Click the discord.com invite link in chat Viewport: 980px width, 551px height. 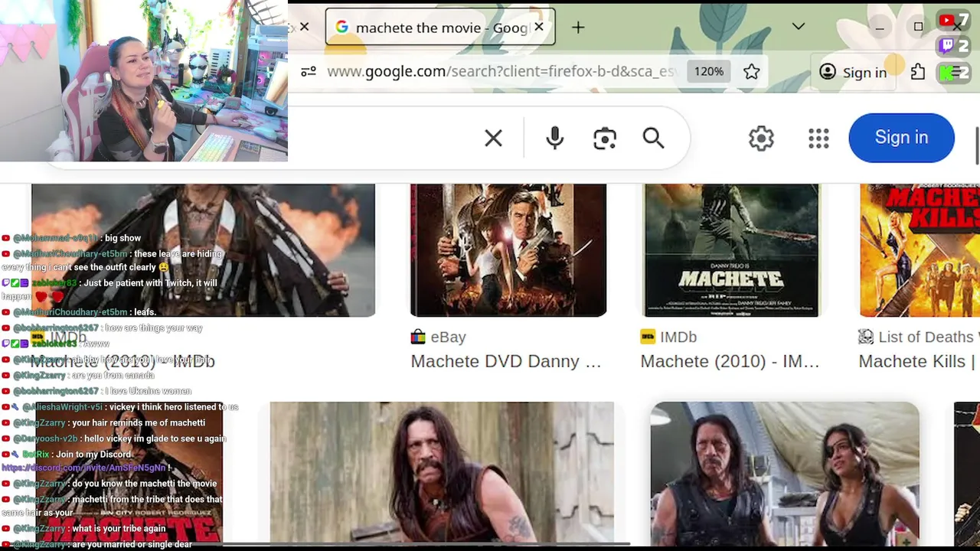pyautogui.click(x=83, y=468)
